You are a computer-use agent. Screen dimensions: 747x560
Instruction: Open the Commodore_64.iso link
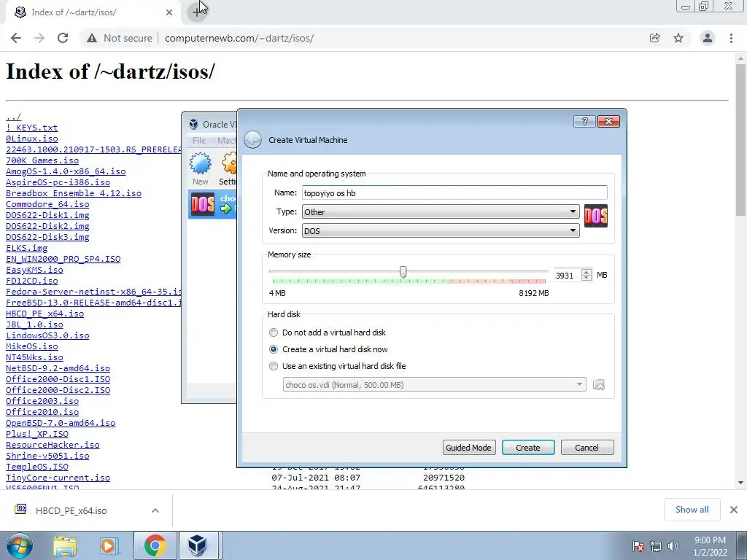47,204
